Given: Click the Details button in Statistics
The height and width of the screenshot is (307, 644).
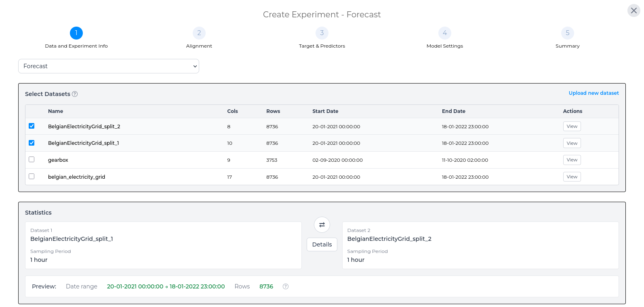Looking at the screenshot, I should pos(322,244).
